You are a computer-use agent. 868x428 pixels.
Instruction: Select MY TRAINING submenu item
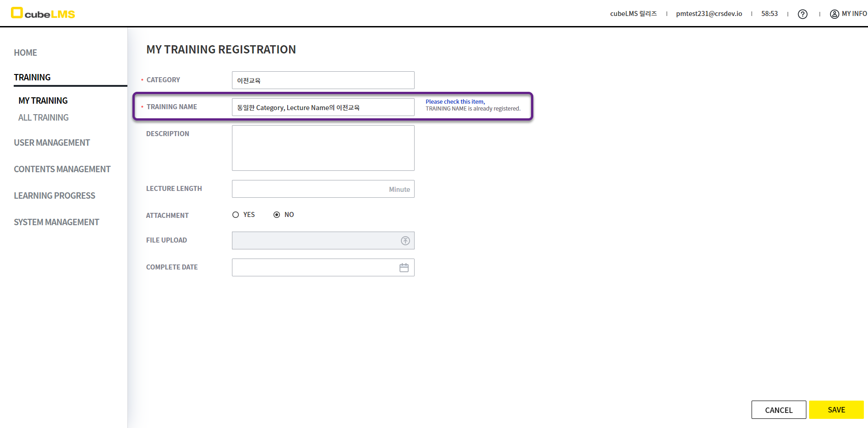43,101
